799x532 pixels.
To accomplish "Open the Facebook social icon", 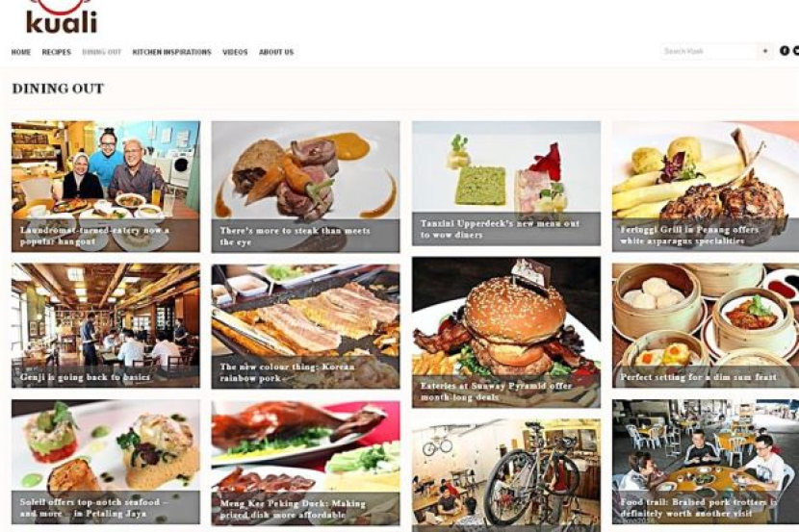I will 785,51.
